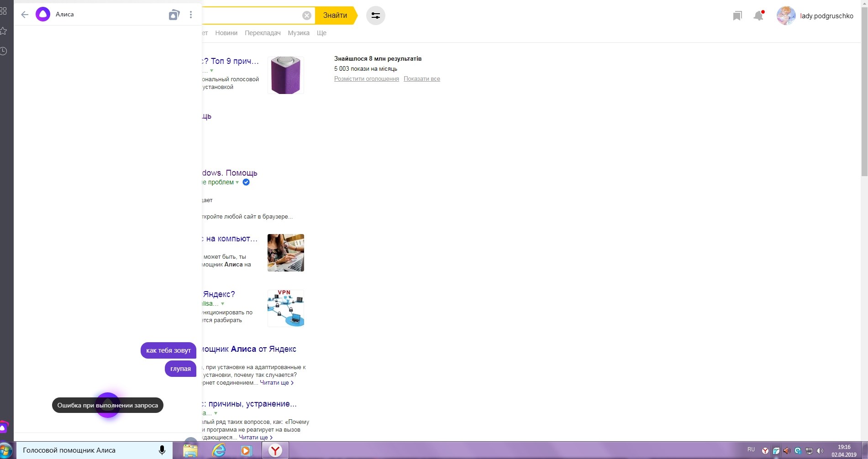Click the orange speaker tray icon

pos(787,451)
